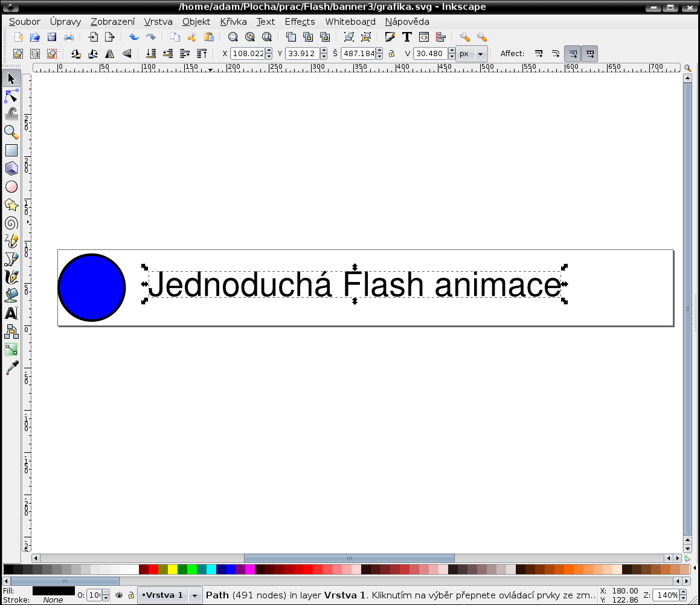This screenshot has height=605, width=700.
Task: Open the Vrstva menu
Action: [x=158, y=21]
